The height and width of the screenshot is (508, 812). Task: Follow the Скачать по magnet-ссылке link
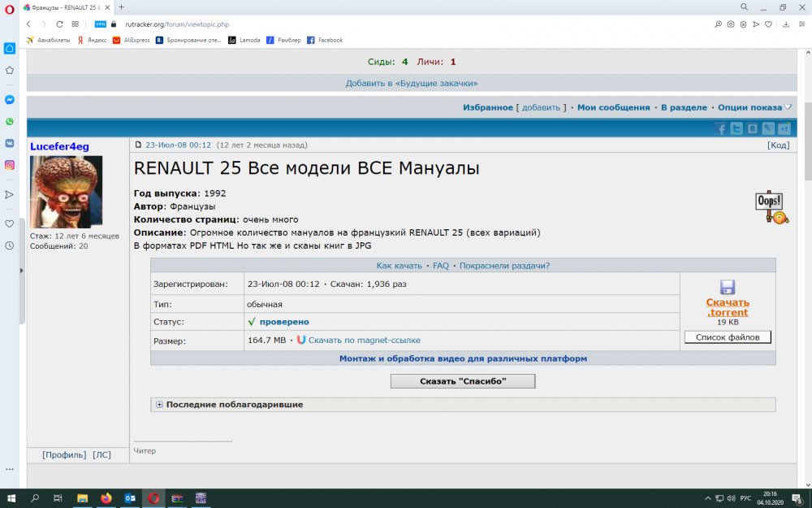click(x=364, y=340)
